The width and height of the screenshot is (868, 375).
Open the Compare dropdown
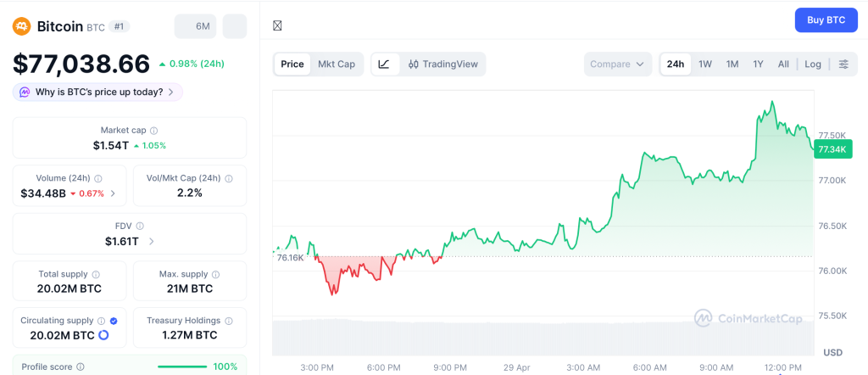pyautogui.click(x=617, y=64)
